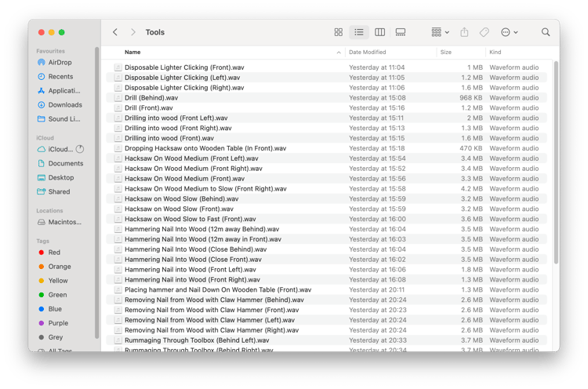The width and height of the screenshot is (588, 389).
Task: Select Disposable Lighter Clicking (Front).wav
Action: pos(326,67)
